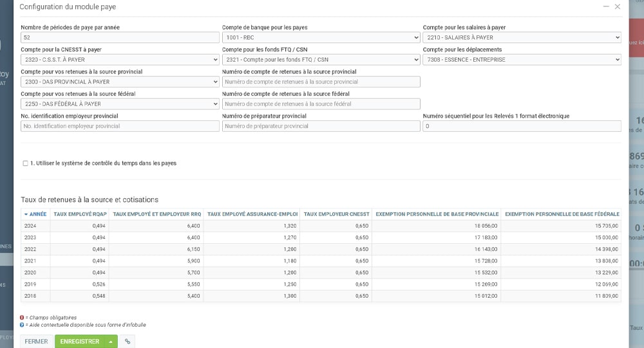Viewport: 644px width, 348px height.
Task: Select the 2024 row in the rates table
Action: (x=193, y=226)
